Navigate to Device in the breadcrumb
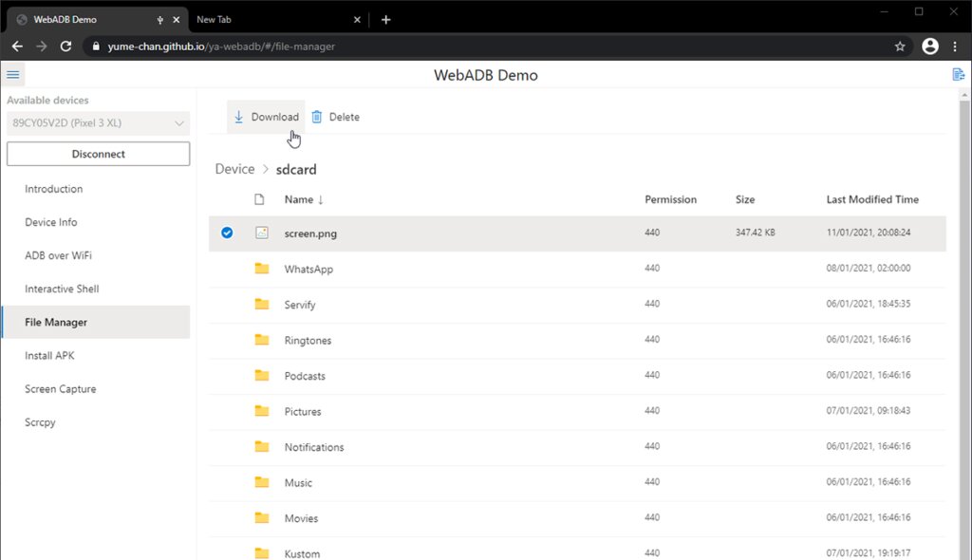Image resolution: width=972 pixels, height=560 pixels. tap(234, 168)
